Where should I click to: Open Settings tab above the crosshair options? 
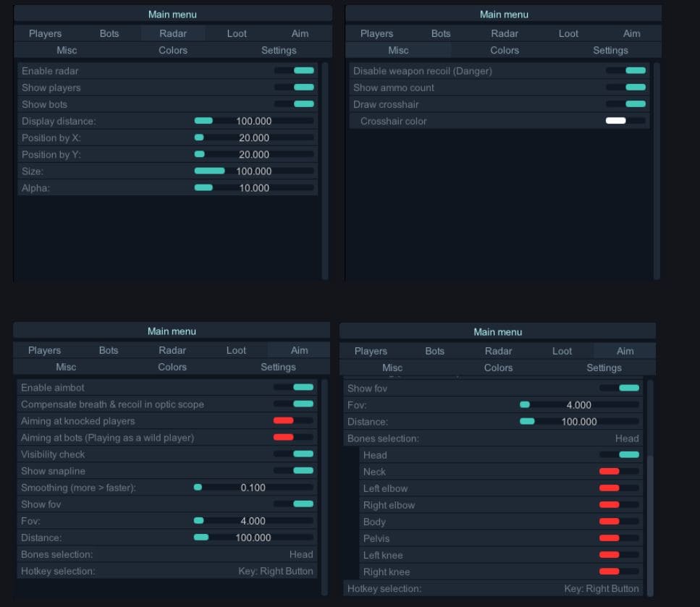click(x=610, y=51)
